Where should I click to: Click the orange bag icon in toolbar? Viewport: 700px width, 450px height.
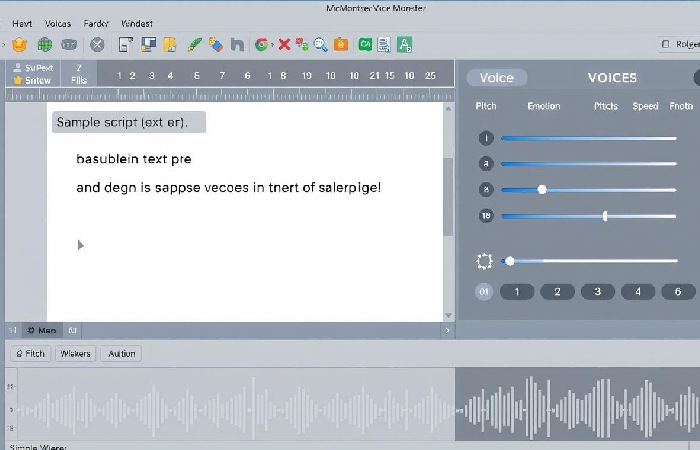pos(341,44)
